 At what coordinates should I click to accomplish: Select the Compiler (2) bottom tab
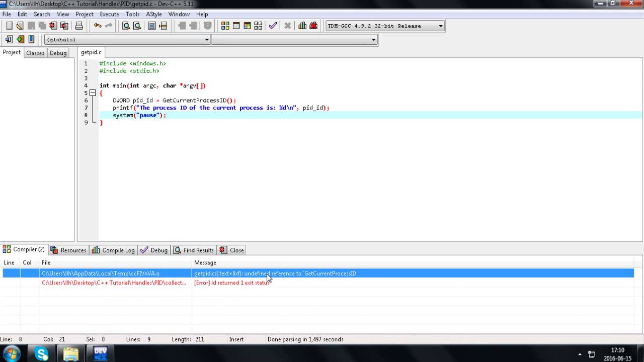click(x=24, y=249)
